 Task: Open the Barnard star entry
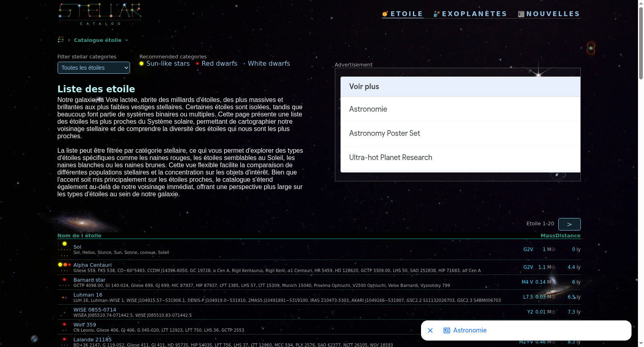click(89, 280)
